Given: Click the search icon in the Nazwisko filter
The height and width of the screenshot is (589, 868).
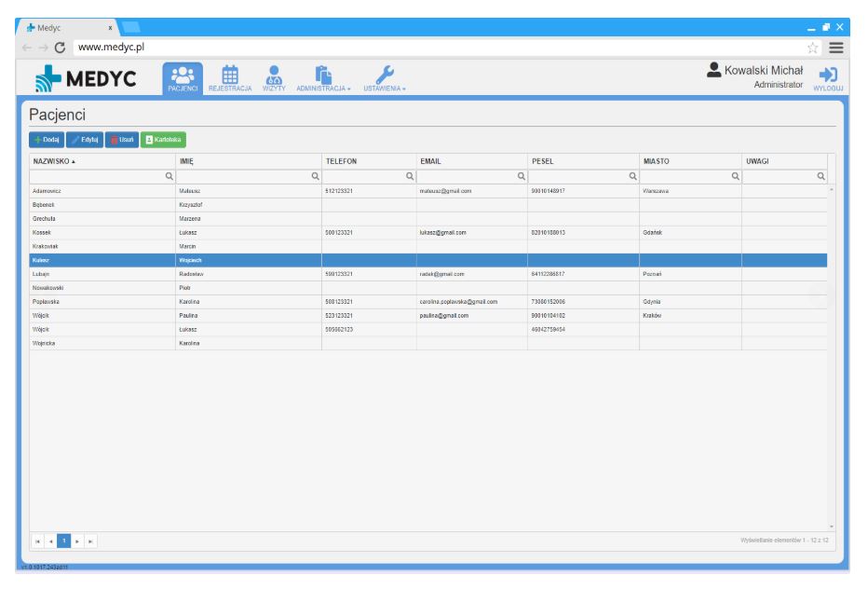Looking at the screenshot, I should point(169,176).
